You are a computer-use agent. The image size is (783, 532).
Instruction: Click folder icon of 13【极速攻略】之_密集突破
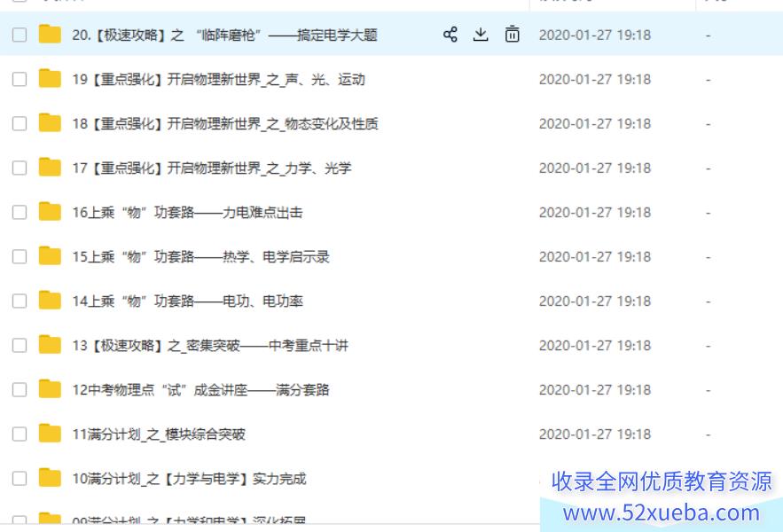[x=50, y=345]
